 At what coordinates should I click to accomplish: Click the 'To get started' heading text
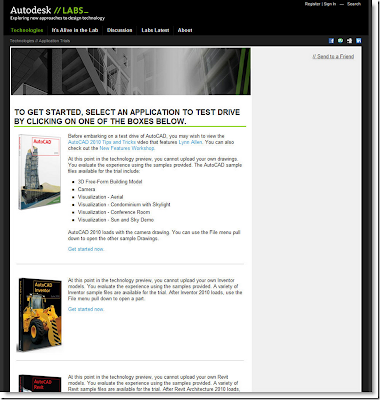click(x=127, y=117)
